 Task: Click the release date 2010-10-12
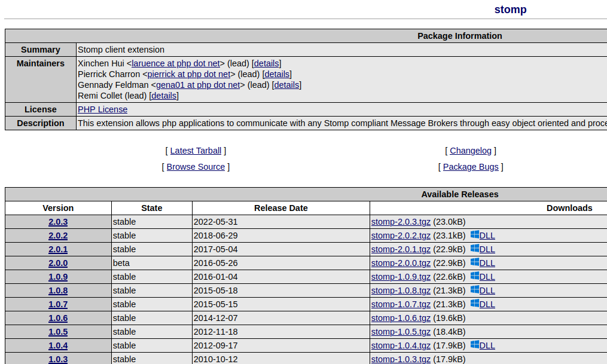216,359
